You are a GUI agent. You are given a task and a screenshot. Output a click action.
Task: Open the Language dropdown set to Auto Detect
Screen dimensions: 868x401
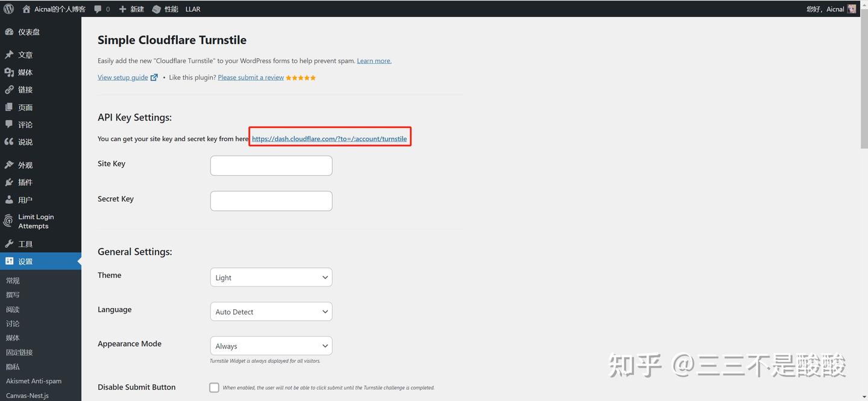pos(271,312)
